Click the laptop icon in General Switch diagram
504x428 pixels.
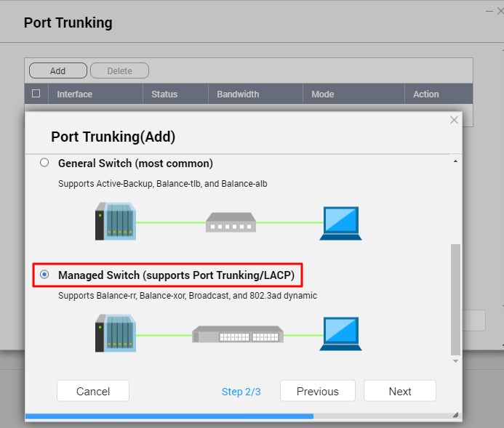point(340,223)
